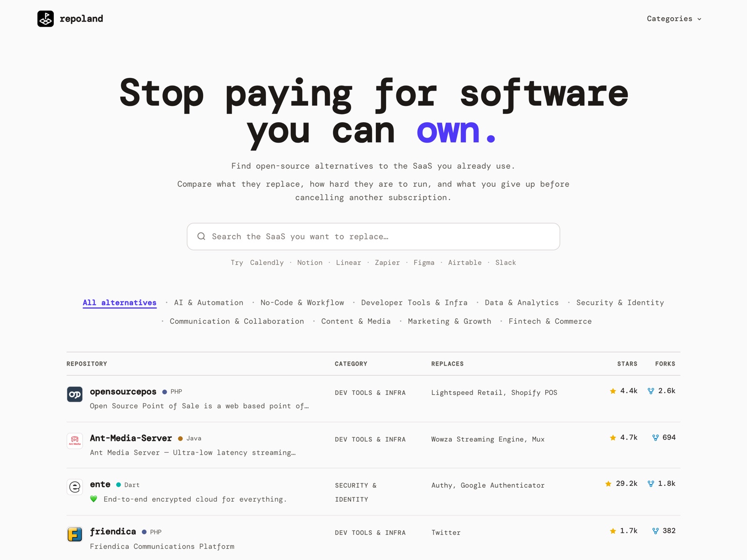Filter by Security & Identity

pos(620,303)
